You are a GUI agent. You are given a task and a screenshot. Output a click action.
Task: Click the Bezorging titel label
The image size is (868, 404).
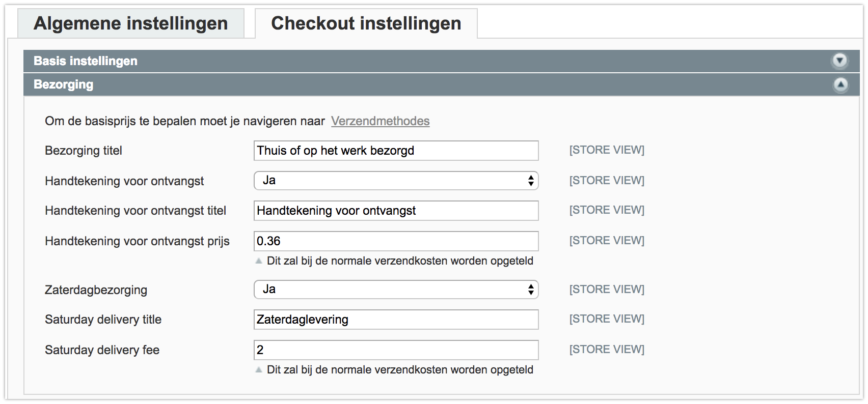pos(84,151)
